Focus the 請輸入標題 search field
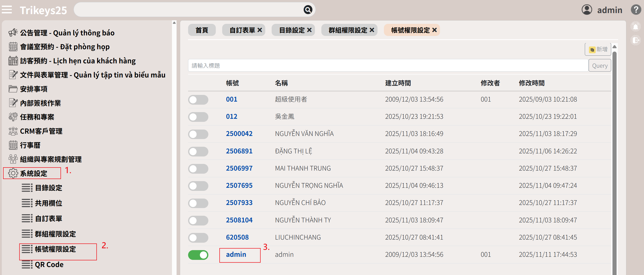 388,66
